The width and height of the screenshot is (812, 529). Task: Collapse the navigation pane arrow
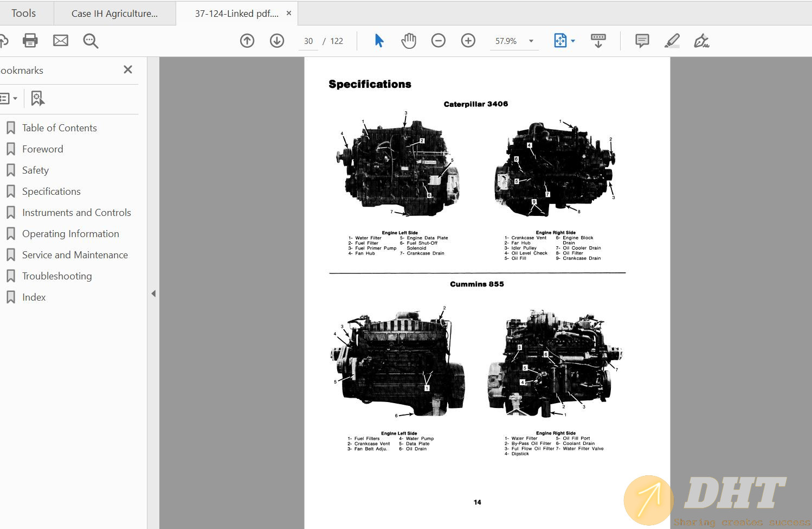pos(153,294)
